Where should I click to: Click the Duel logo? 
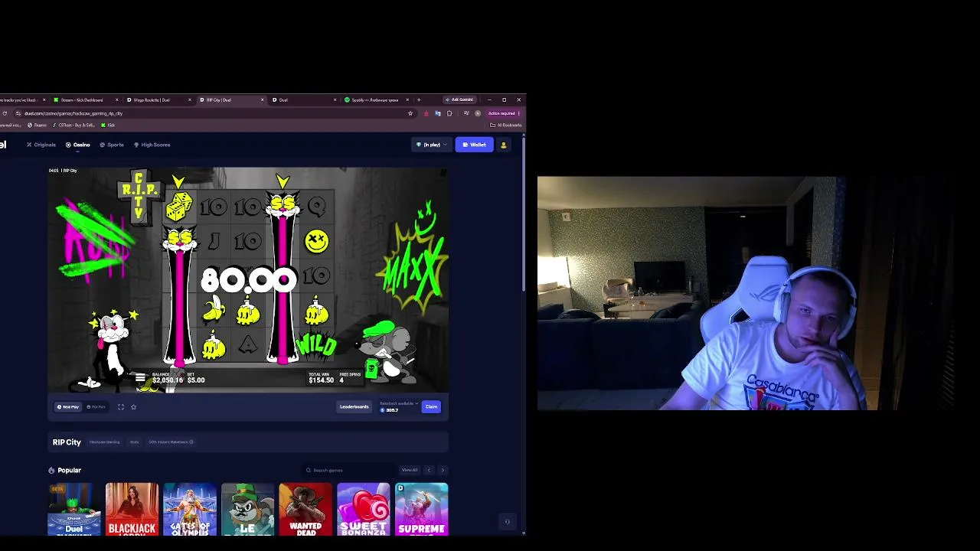3,145
